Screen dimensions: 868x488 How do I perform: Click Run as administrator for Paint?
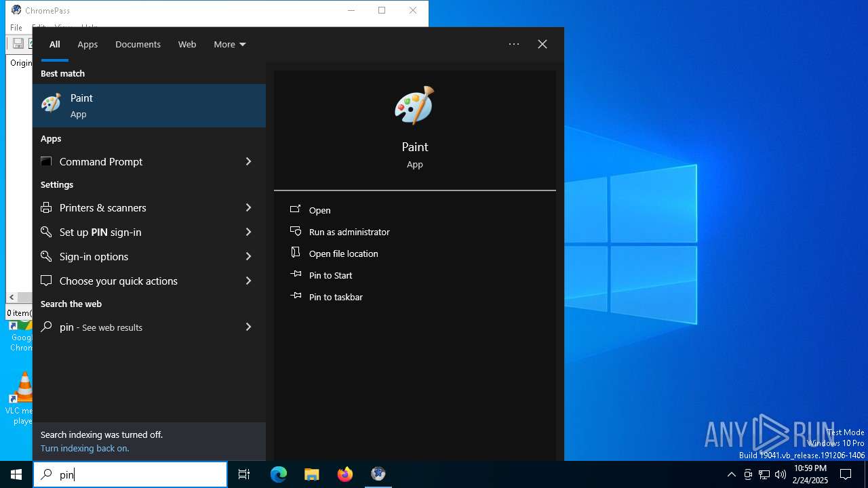[x=349, y=232]
